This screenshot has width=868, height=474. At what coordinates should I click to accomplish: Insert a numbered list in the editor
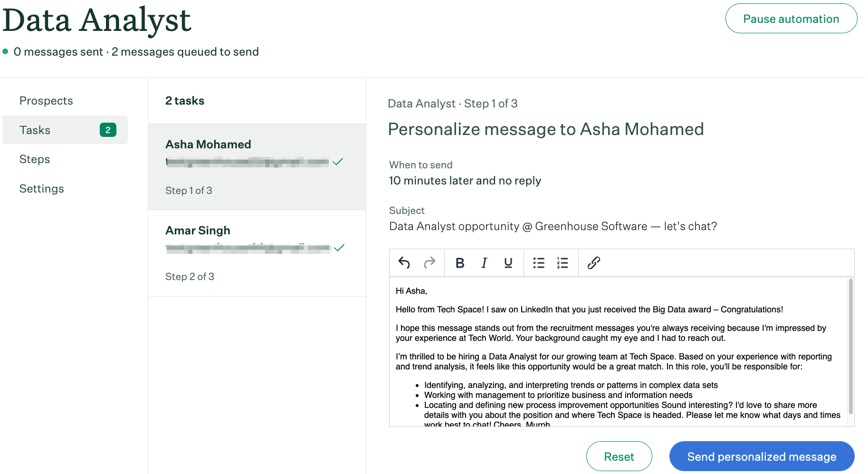point(562,263)
